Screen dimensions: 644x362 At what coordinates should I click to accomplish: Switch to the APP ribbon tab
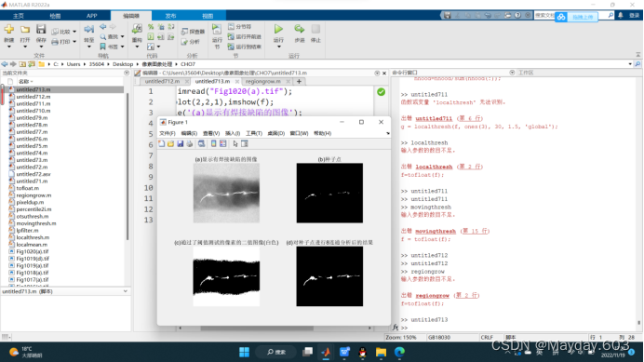[x=91, y=16]
